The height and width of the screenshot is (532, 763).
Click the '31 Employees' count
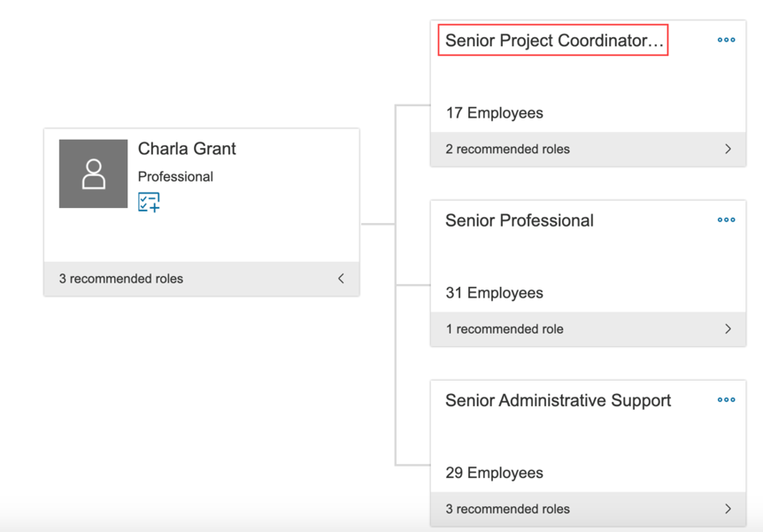pos(494,293)
